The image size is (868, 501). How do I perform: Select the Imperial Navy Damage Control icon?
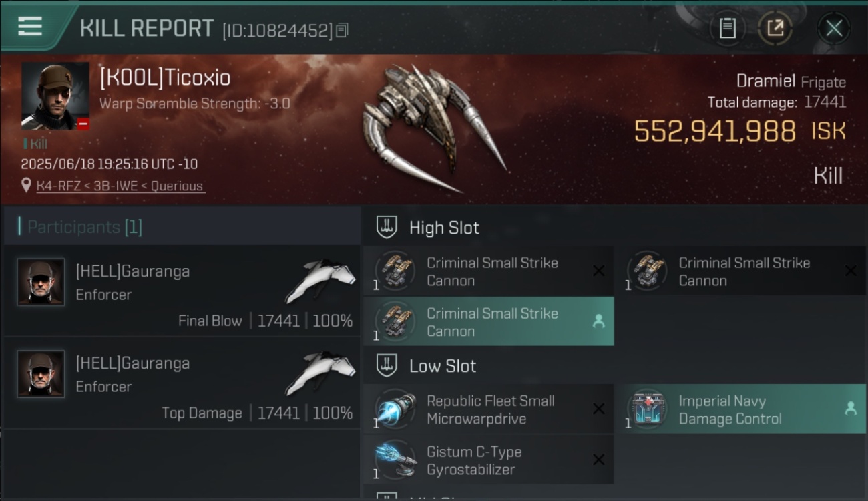click(647, 409)
